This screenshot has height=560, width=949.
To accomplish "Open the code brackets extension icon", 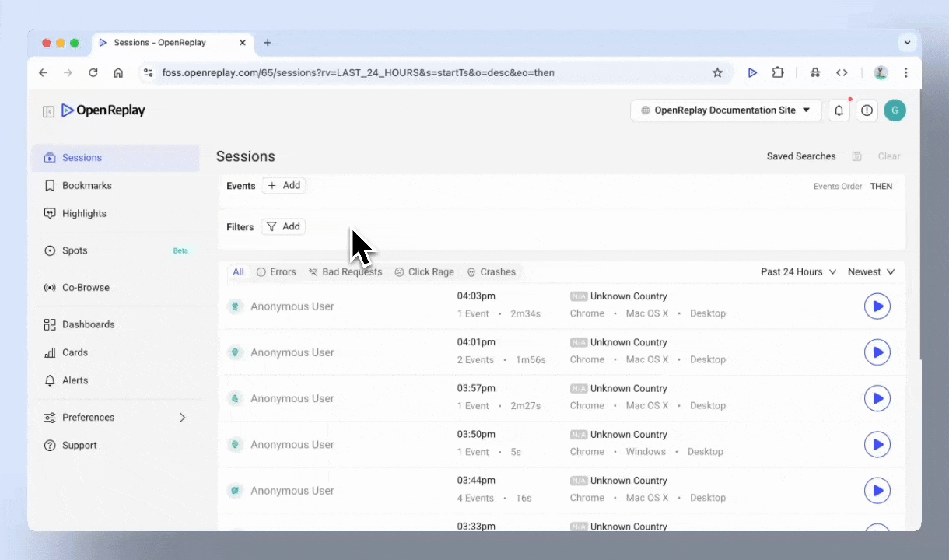I will tap(842, 73).
